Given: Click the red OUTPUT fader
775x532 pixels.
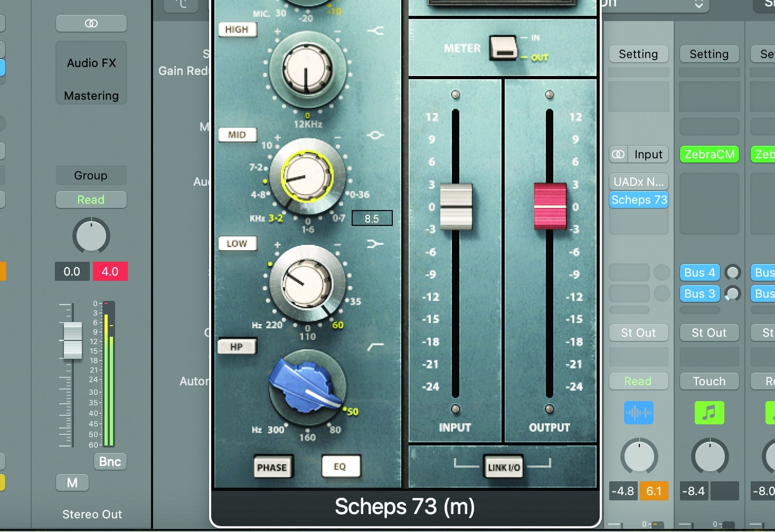Looking at the screenshot, I should (x=550, y=206).
